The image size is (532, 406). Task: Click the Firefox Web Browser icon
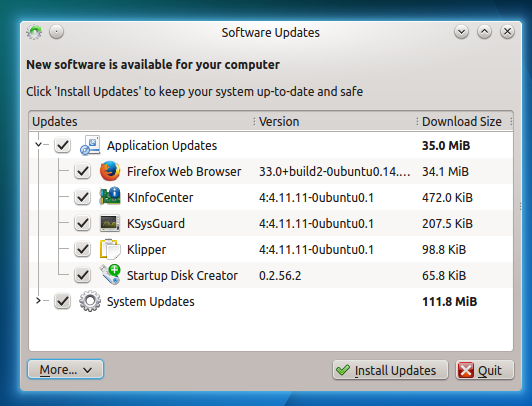(110, 171)
